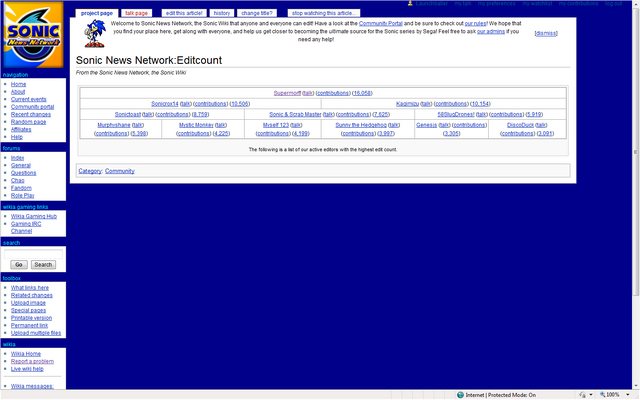Open Supermorff's edit count 16,058 link
This screenshot has width=640, height=400.
click(x=362, y=93)
